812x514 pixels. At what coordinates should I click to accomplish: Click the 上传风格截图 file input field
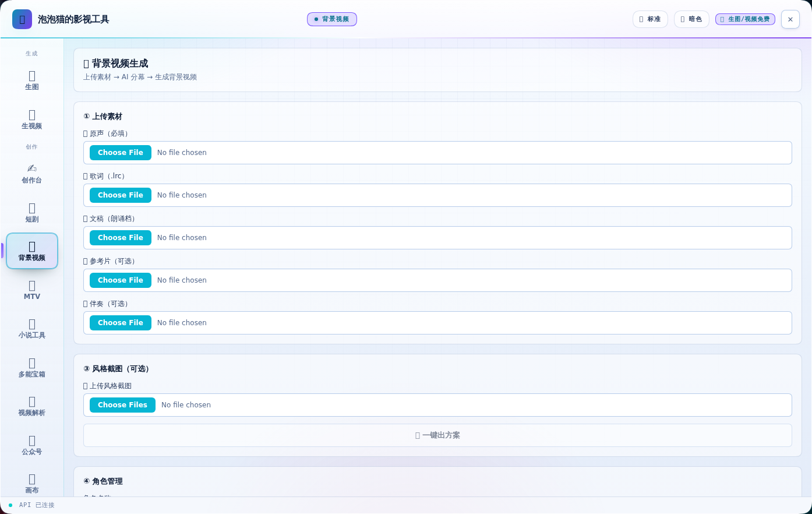click(x=437, y=405)
